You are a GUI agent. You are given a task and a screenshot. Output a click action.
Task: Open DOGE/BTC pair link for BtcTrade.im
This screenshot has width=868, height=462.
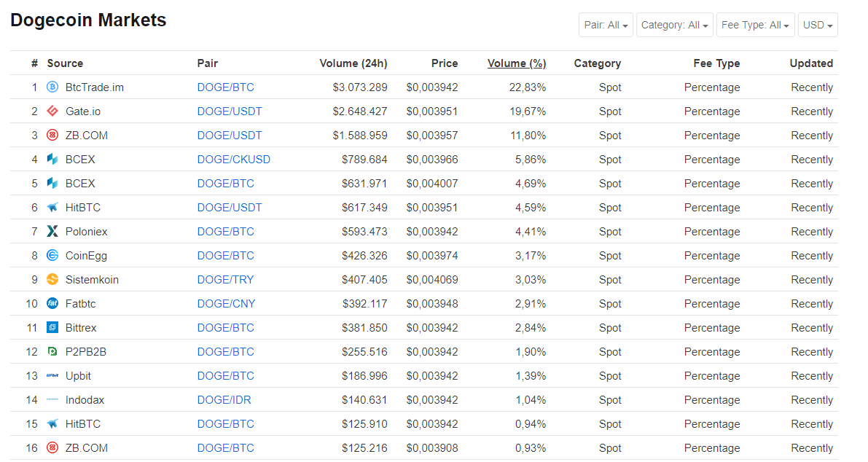click(225, 87)
